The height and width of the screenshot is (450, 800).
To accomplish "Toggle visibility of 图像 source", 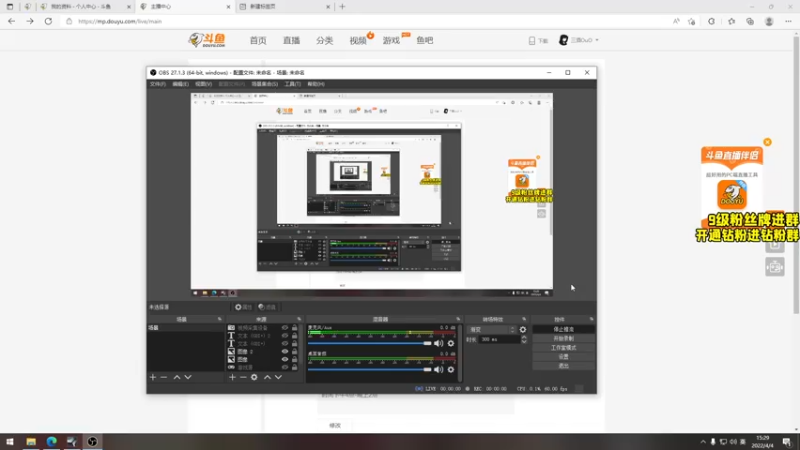I will 285,359.
